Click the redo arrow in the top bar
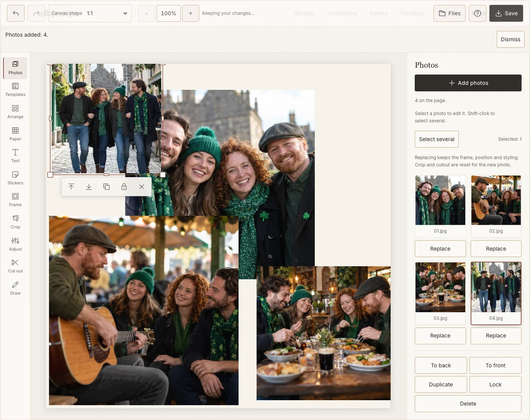The height and width of the screenshot is (420, 530). (x=36, y=13)
